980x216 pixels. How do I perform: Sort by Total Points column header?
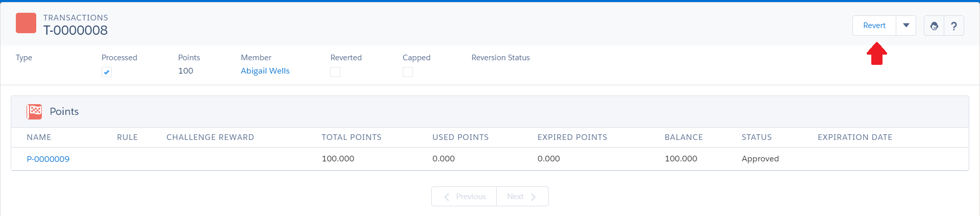coord(351,137)
